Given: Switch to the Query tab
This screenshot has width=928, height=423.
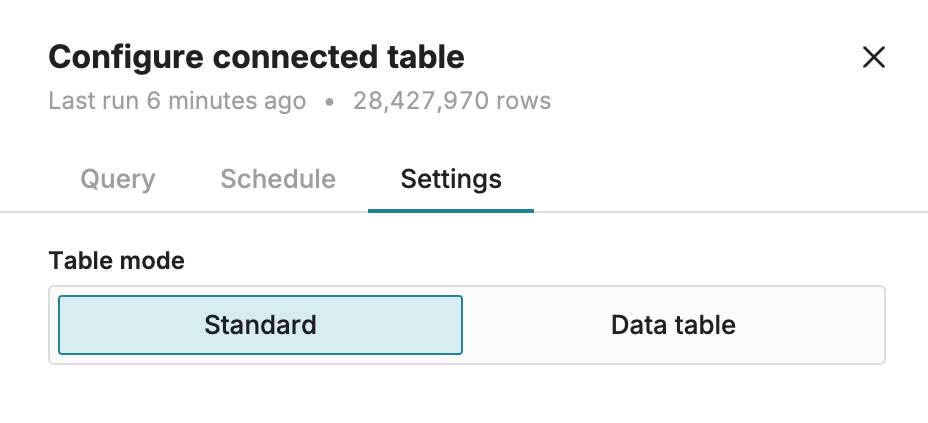Looking at the screenshot, I should click(x=118, y=179).
